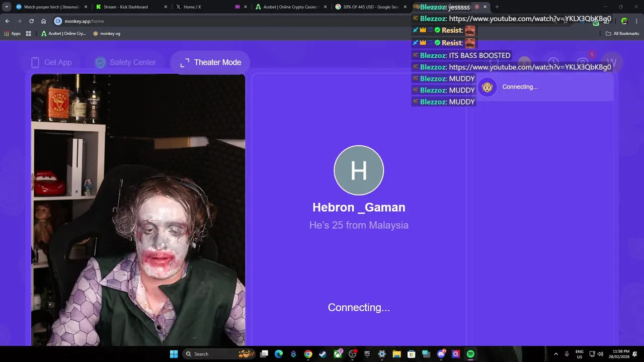
Task: Open the monkey og bookmark
Action: tap(107, 34)
